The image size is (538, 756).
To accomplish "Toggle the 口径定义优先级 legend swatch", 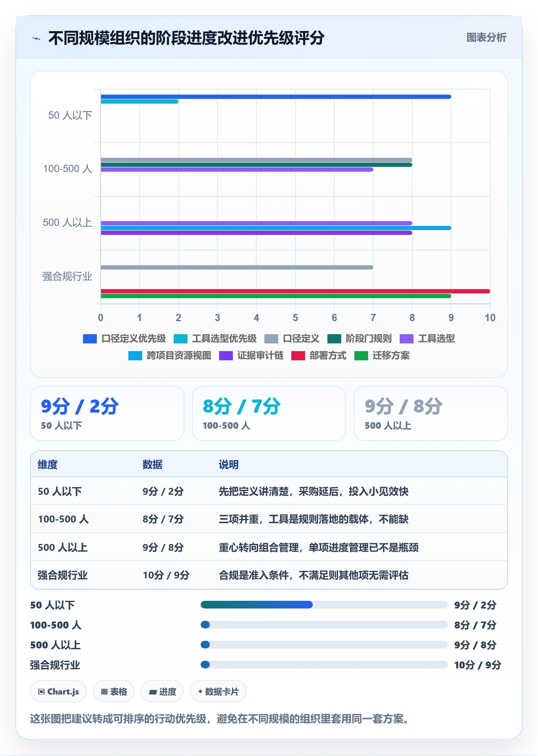I will pos(90,338).
